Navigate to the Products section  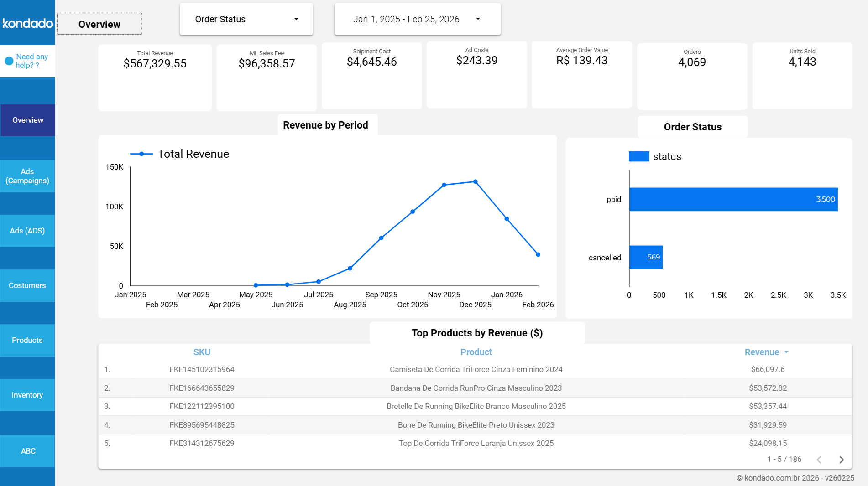pos(27,340)
